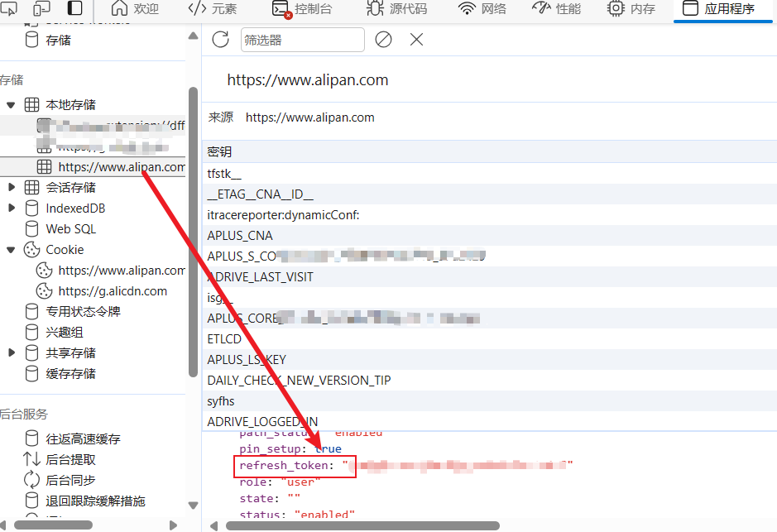Image resolution: width=777 pixels, height=532 pixels.
Task: Click sidebar scroll up arrow
Action: [x=194, y=36]
